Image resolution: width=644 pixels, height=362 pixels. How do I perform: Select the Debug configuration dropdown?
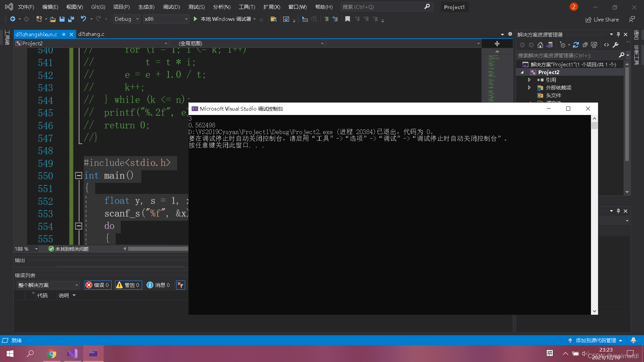pyautogui.click(x=127, y=18)
